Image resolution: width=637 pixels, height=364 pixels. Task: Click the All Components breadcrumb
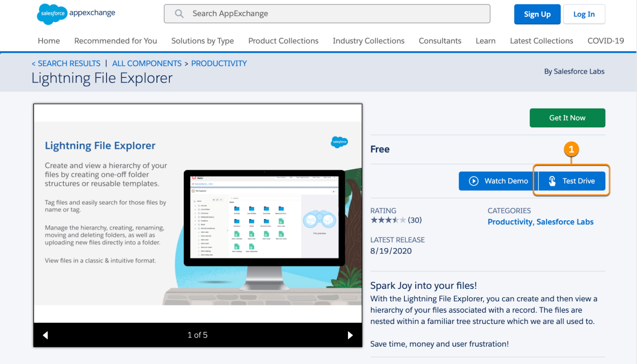point(147,64)
